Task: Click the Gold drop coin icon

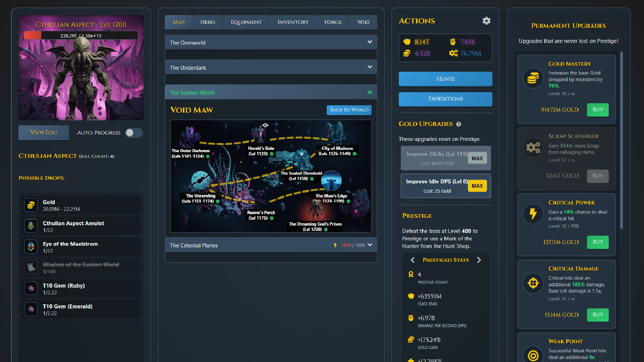Action: point(31,205)
